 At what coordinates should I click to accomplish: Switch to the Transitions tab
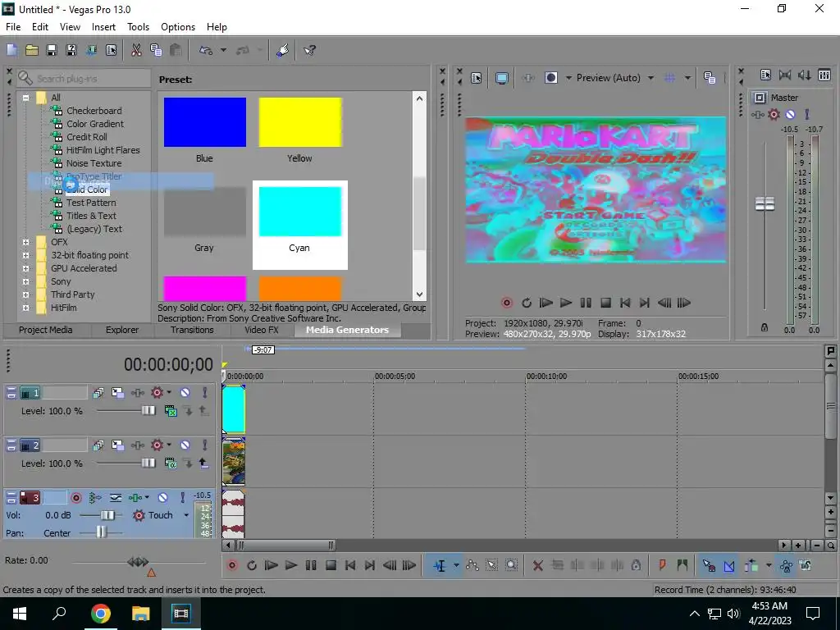coord(192,330)
